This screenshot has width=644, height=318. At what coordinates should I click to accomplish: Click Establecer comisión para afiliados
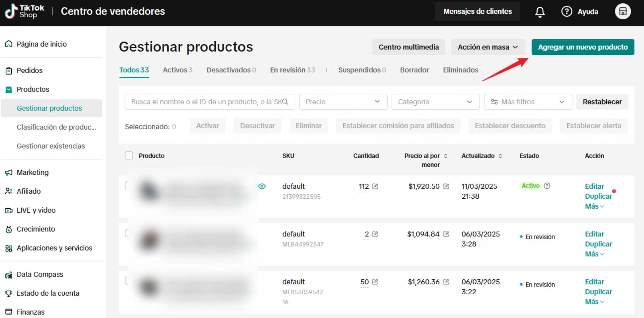(398, 126)
